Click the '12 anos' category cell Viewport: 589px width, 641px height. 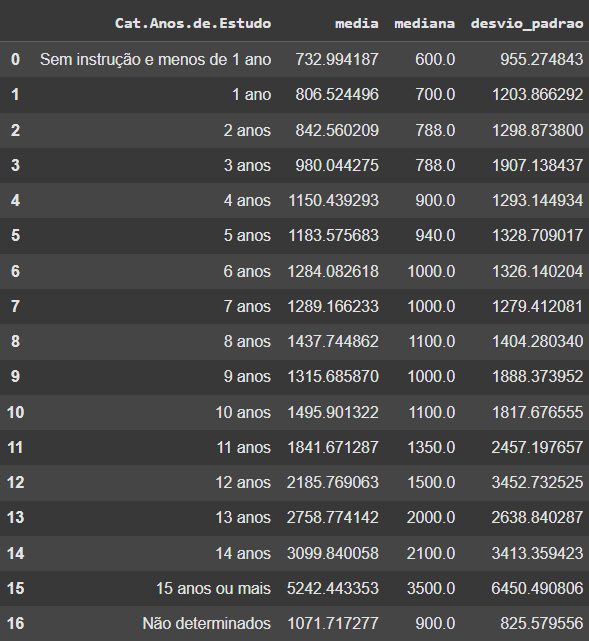pyautogui.click(x=243, y=483)
